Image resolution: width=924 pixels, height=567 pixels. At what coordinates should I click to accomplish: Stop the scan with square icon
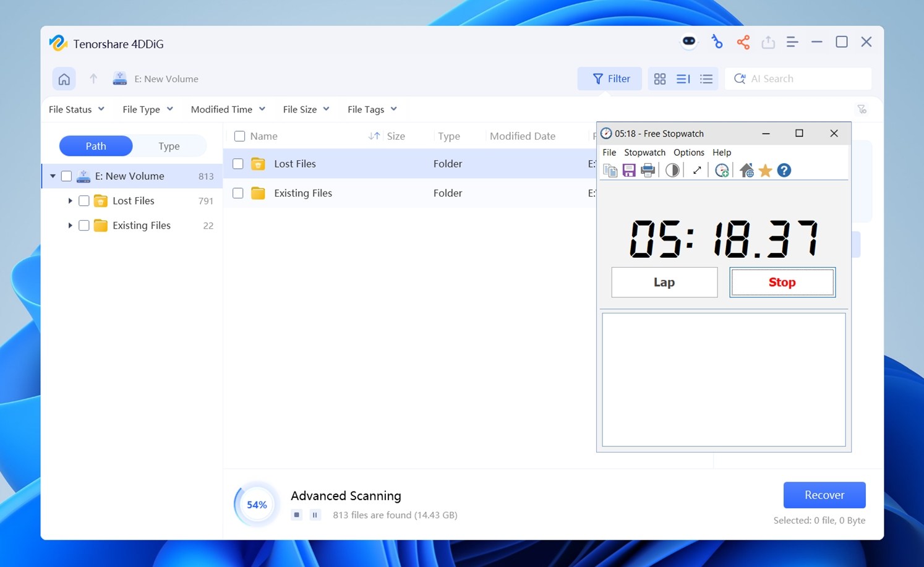coord(297,514)
